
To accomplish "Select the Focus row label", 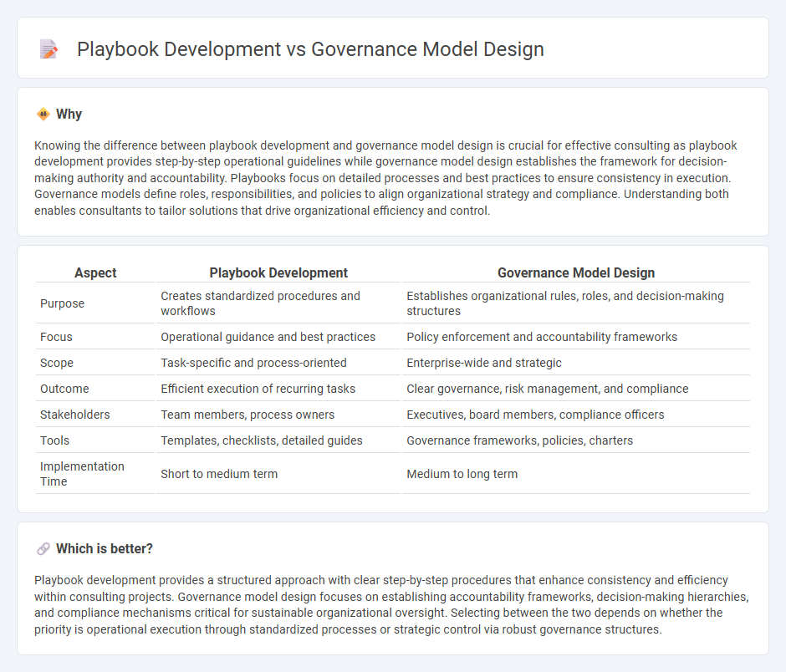I will click(x=56, y=337).
